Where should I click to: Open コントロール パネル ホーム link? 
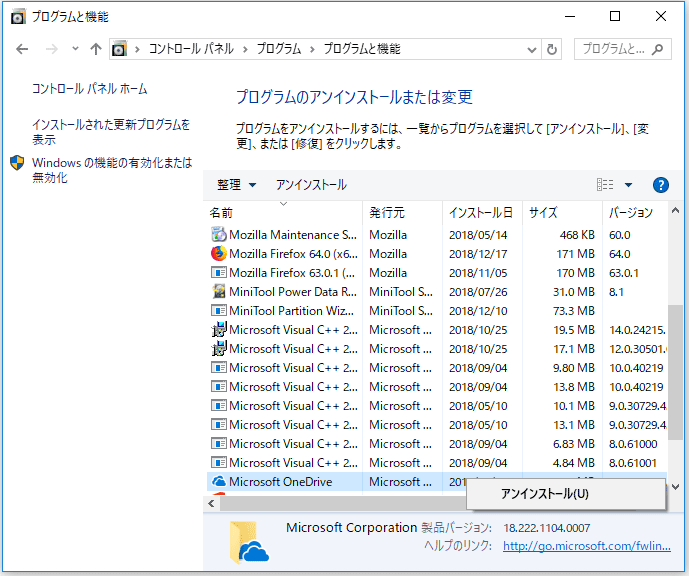point(90,89)
